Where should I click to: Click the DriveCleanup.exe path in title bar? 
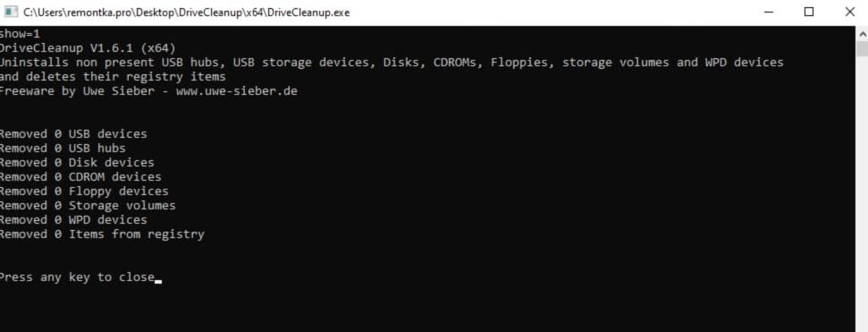[187, 13]
